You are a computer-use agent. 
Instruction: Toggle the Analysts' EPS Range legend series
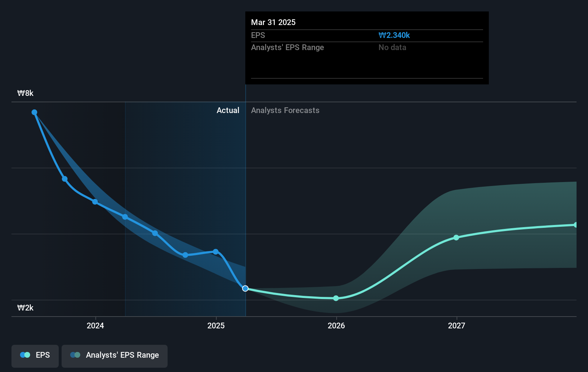coord(115,356)
